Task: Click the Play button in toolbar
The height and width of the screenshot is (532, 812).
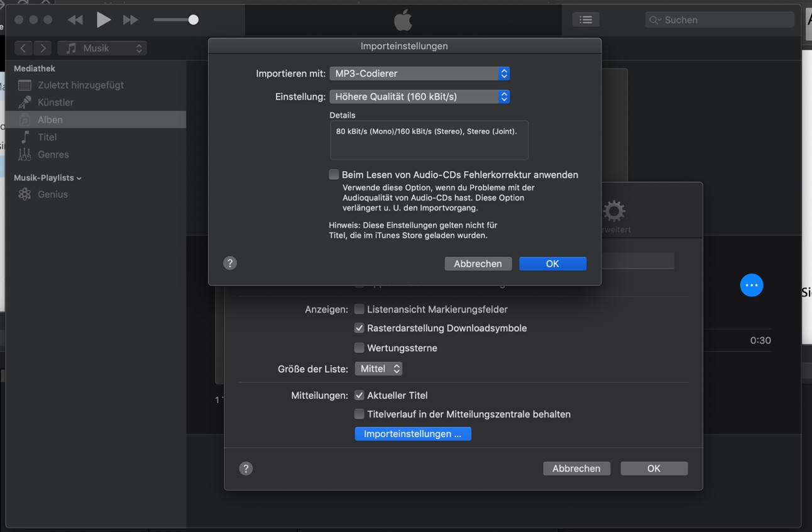Action: [x=103, y=20]
